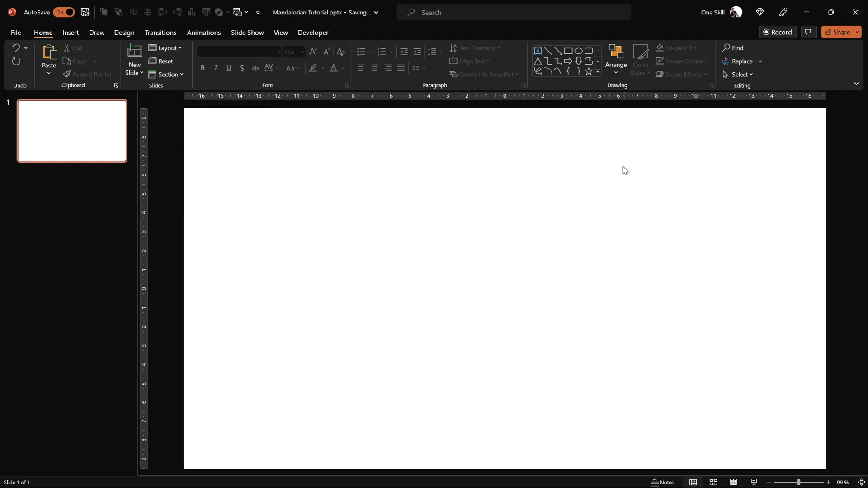Open font size dropdown
This screenshot has width=868, height=488.
point(302,52)
